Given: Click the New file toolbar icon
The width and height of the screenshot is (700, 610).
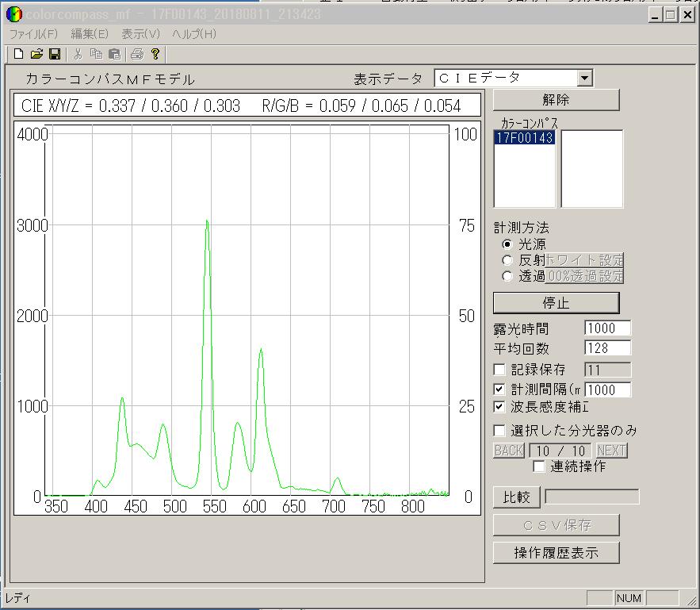Looking at the screenshot, I should [18, 54].
